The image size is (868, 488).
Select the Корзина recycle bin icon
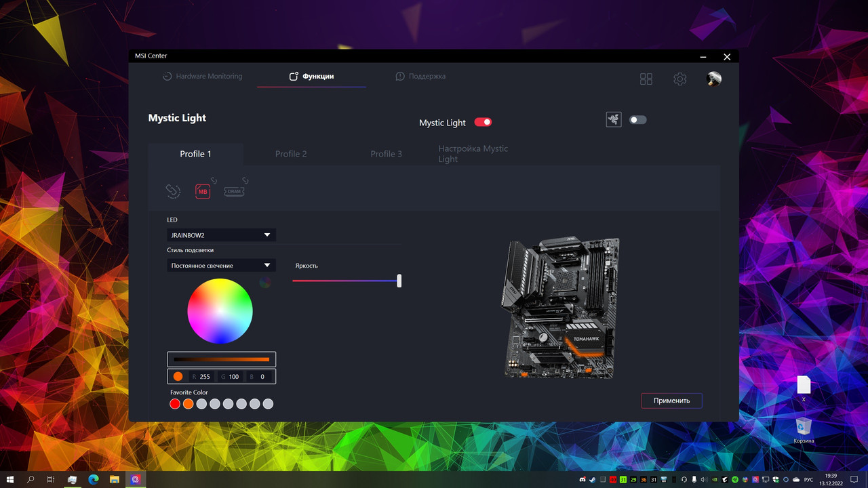(x=804, y=430)
